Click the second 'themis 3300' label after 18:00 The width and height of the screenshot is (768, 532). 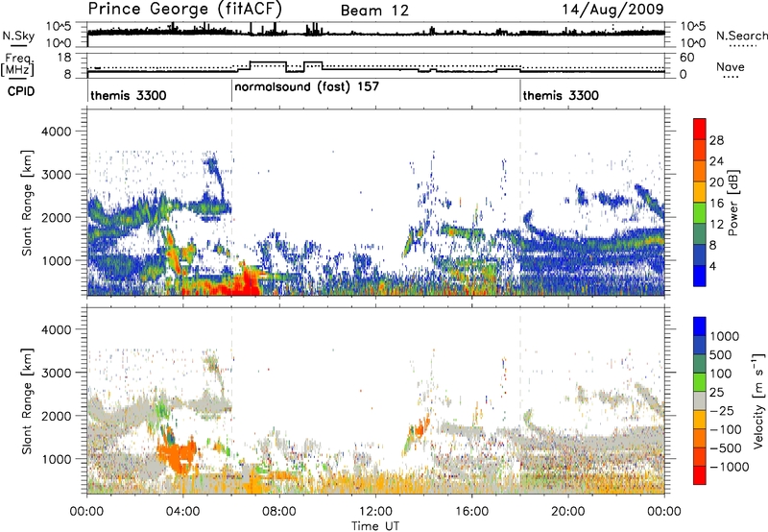[561, 95]
